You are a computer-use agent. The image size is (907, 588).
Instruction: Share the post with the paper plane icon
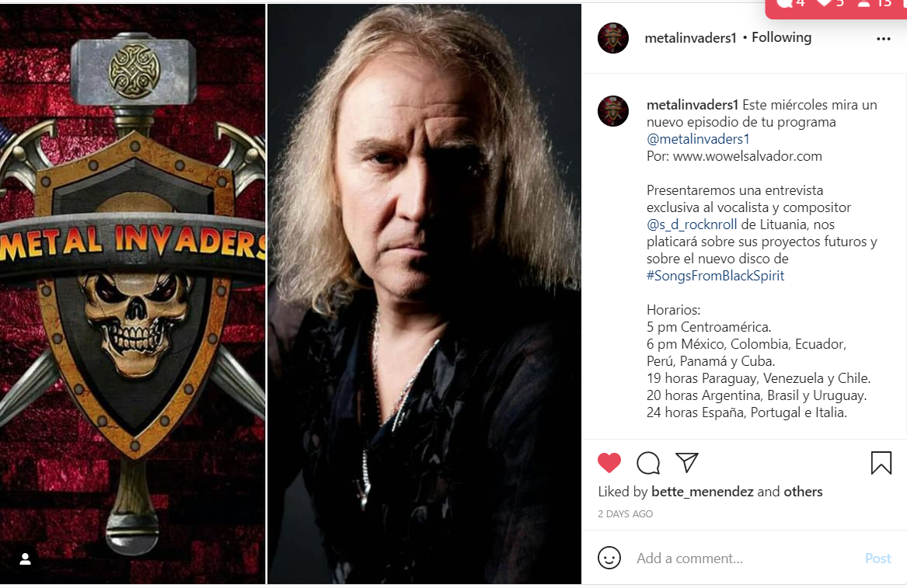(687, 462)
